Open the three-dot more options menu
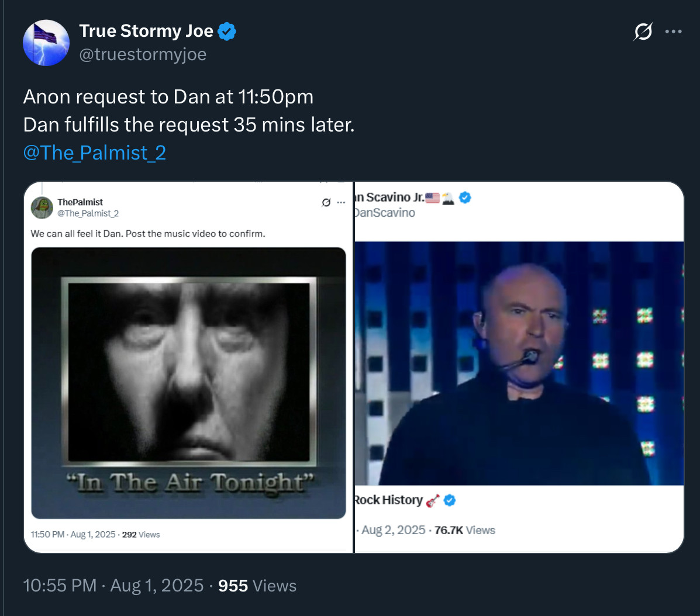 point(674,32)
